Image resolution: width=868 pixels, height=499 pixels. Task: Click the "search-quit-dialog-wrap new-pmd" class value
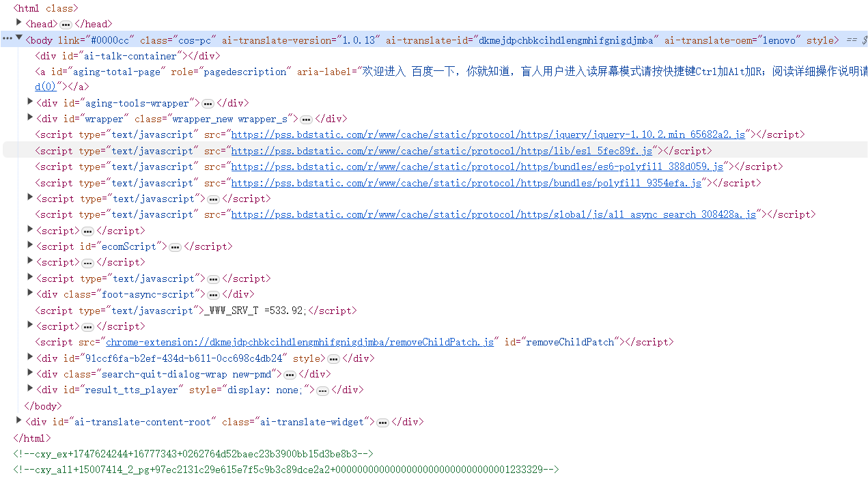tap(188, 374)
